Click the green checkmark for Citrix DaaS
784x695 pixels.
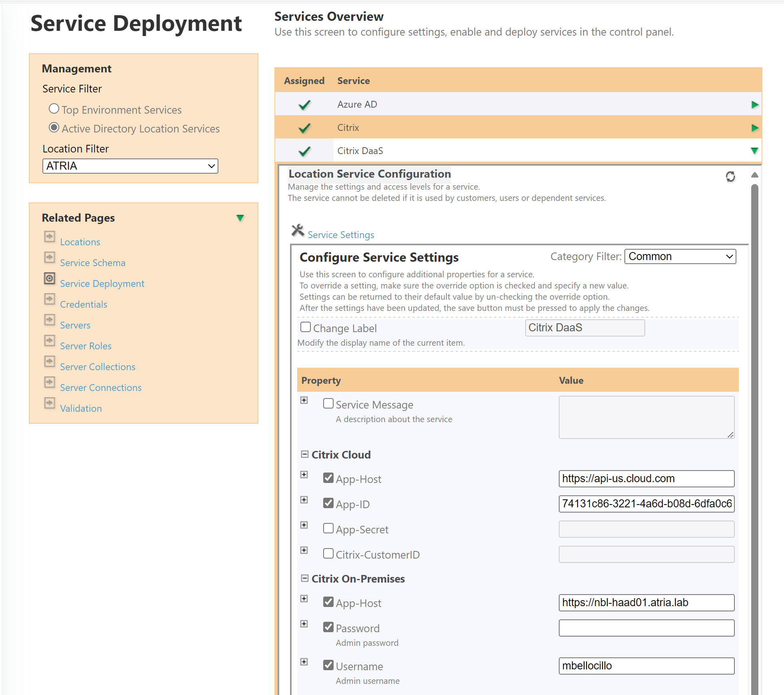304,151
